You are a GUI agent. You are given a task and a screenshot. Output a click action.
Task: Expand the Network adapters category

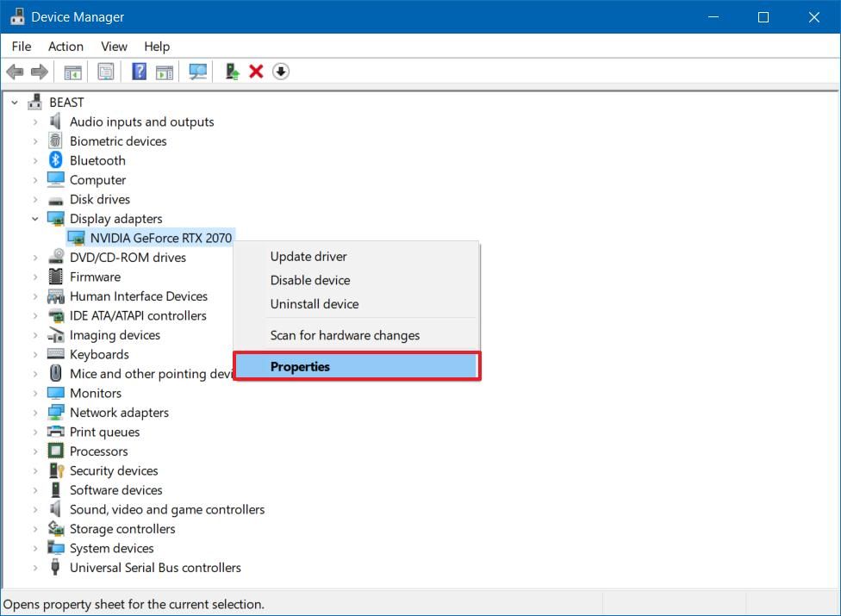[34, 412]
